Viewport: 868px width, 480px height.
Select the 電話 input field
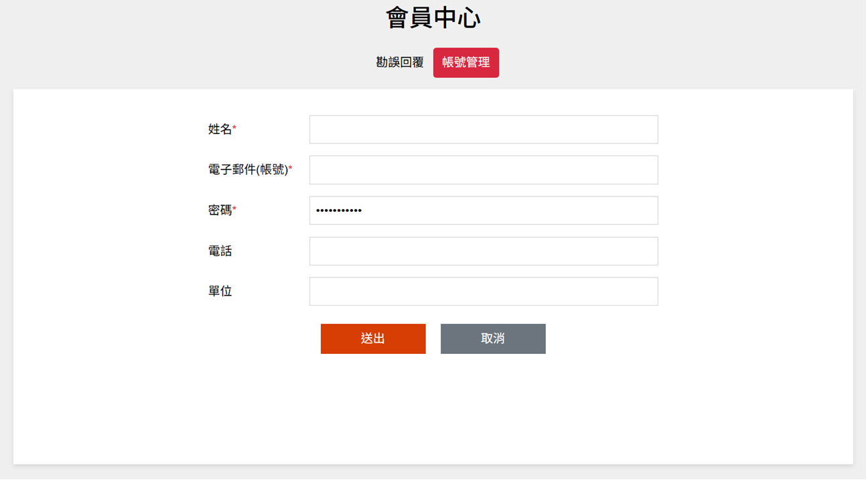coord(483,251)
